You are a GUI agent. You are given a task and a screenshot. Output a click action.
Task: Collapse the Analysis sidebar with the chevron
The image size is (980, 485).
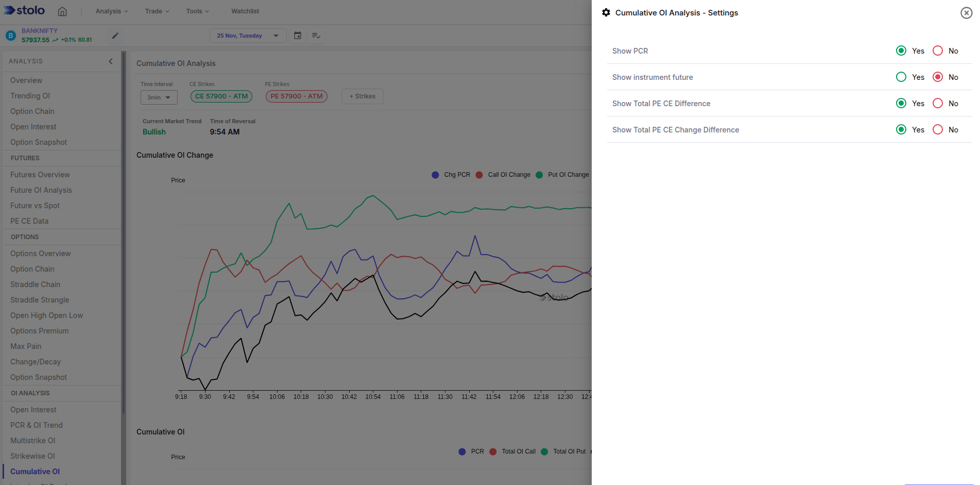tap(110, 61)
